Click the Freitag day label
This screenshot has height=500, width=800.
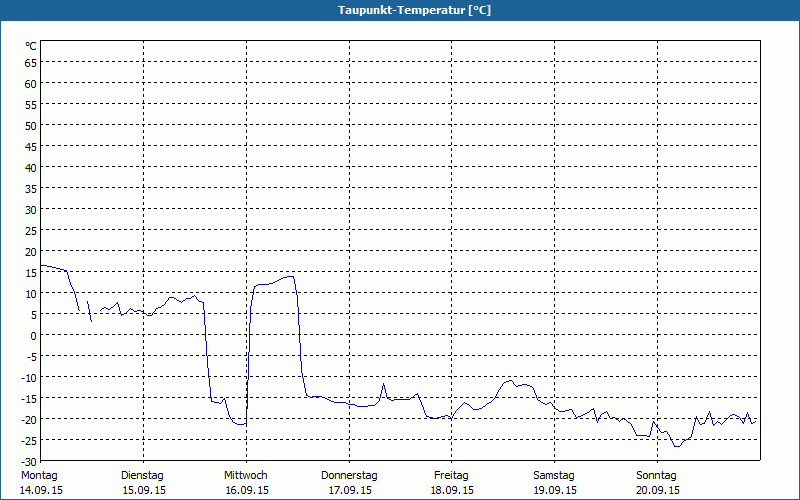pos(451,476)
